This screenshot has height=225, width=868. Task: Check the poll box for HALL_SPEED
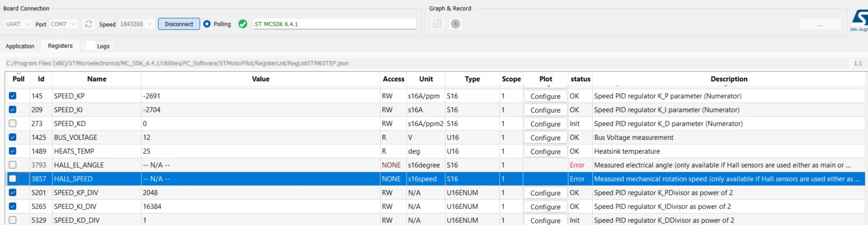13,179
